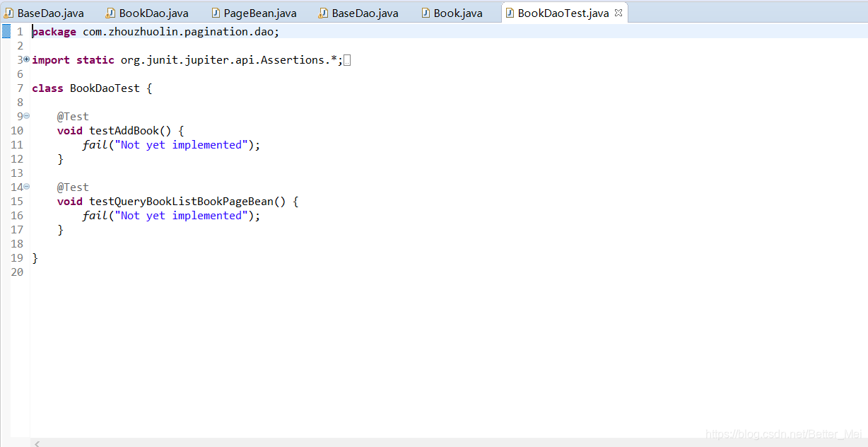
Task: Collapse the testQueryBookListBookPageBean method at line 14
Action: (x=26, y=187)
